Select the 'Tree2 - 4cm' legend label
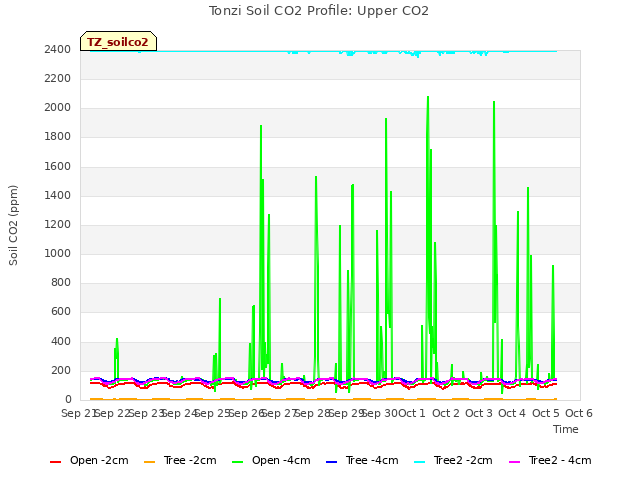 tap(560, 460)
